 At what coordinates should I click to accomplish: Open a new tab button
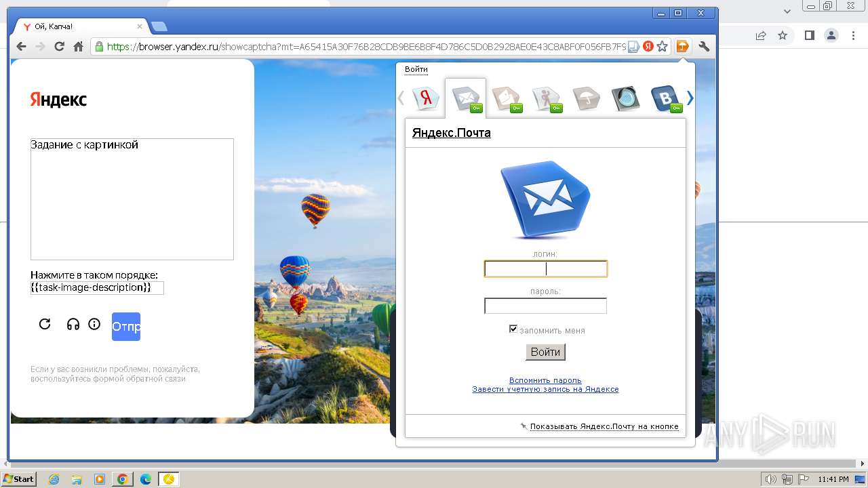[159, 27]
